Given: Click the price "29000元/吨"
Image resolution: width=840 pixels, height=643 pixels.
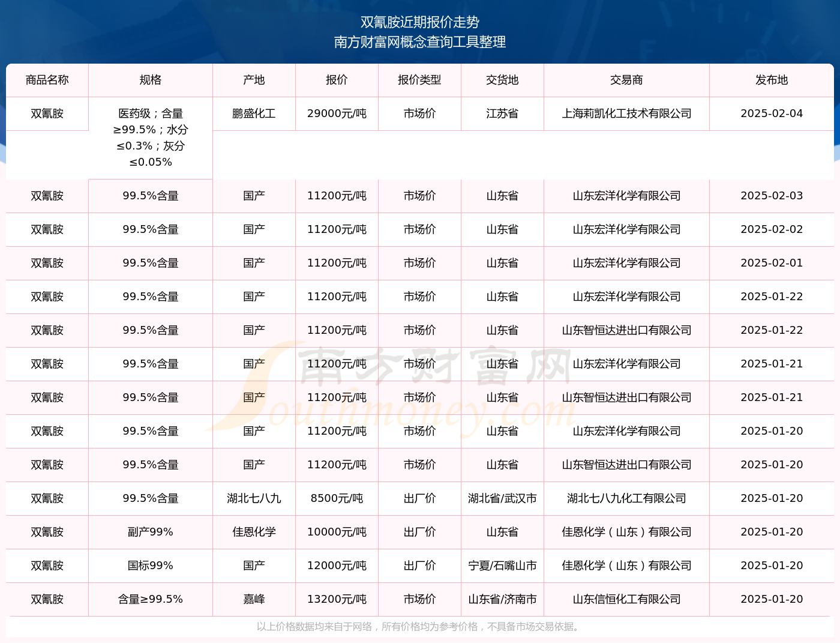Looking at the screenshot, I should pos(337,113).
